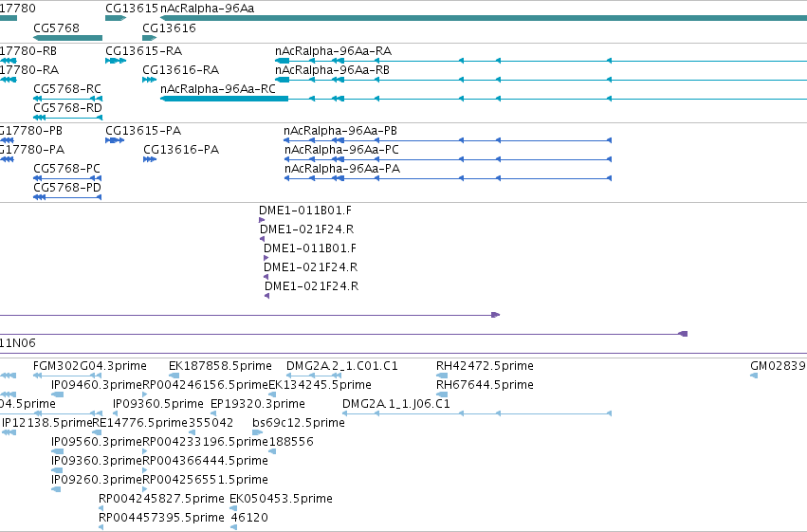This screenshot has width=807, height=532.
Task: Open the CG5768-RD transcript label
Action: tap(68, 108)
